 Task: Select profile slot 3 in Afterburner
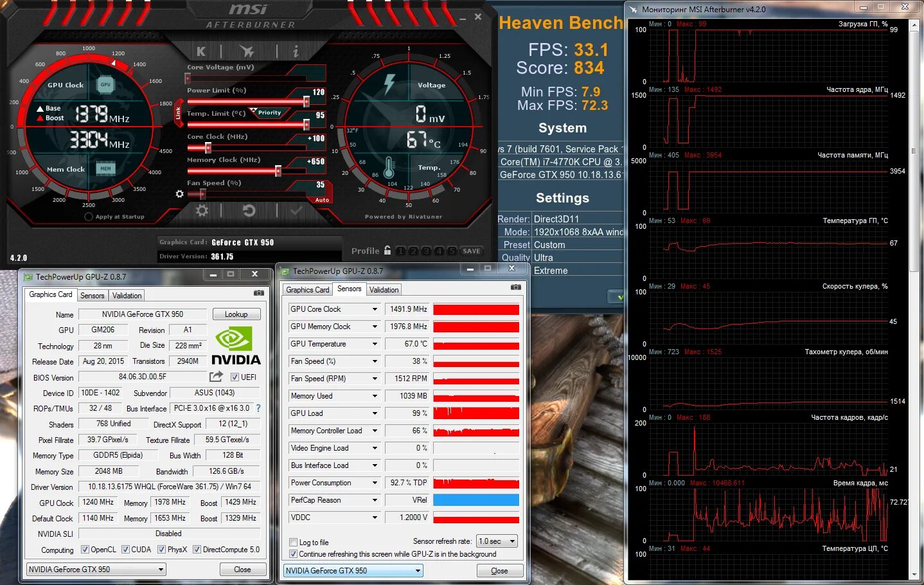click(426, 251)
